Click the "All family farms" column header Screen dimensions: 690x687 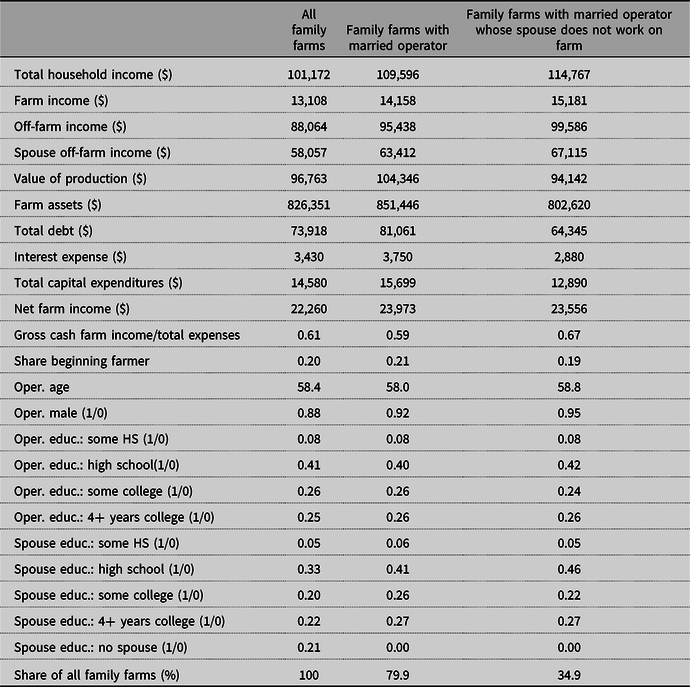301,30
